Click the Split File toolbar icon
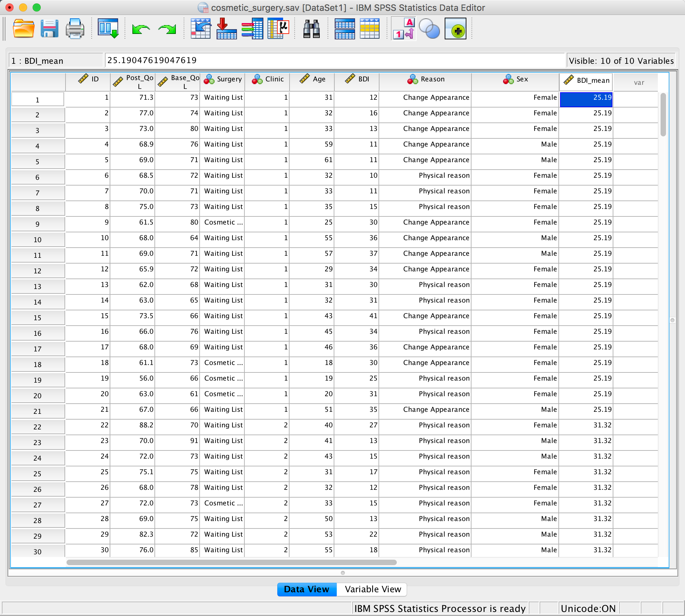The height and width of the screenshot is (616, 685). tap(345, 29)
